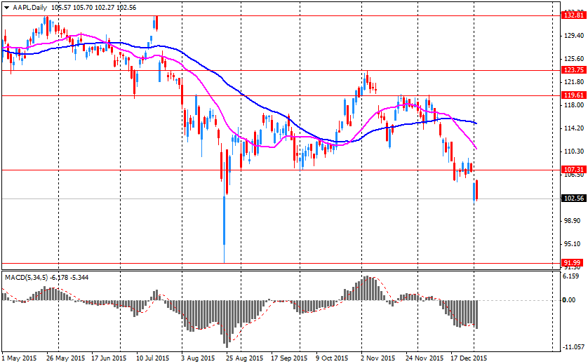Screen dimensions: 588x364
Task: Click the 10 Jul 2015 date label
Action: [153, 358]
